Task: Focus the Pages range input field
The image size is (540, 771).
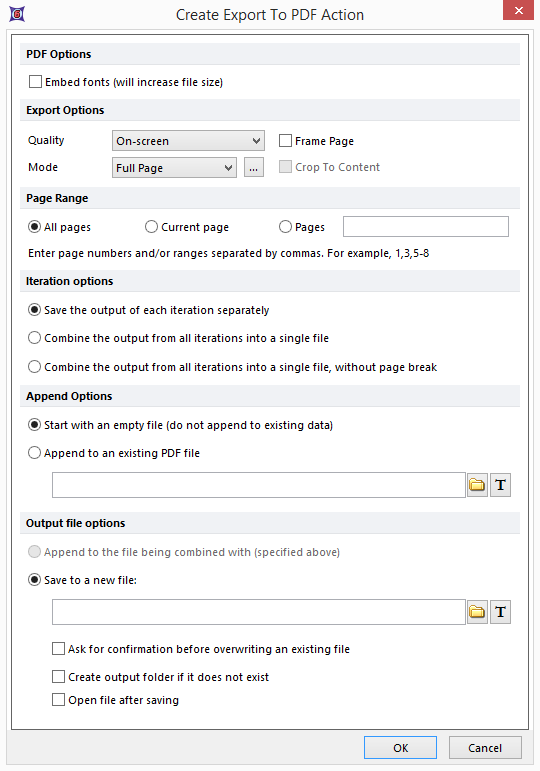Action: (426, 227)
